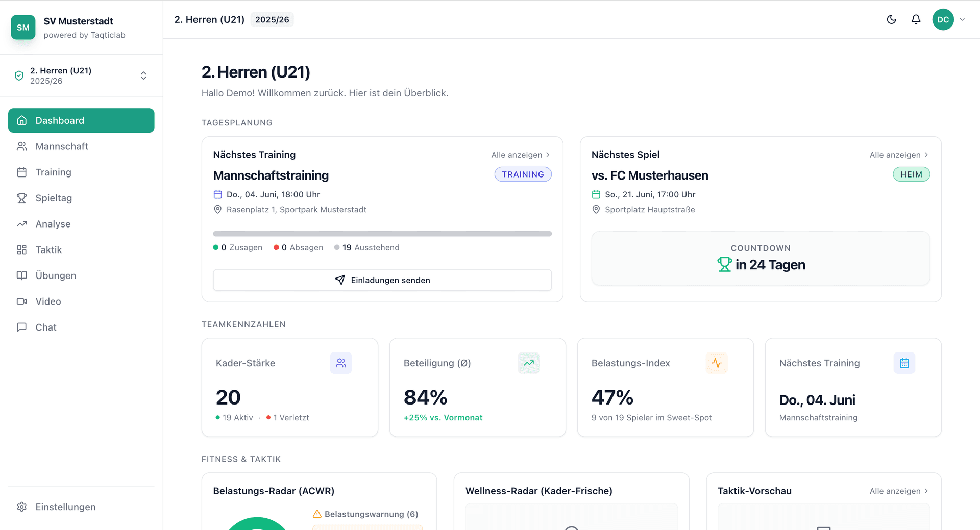Screen dimensions: 980x530
Task: Open the team selector 2. Herren (U21)
Action: (81, 75)
